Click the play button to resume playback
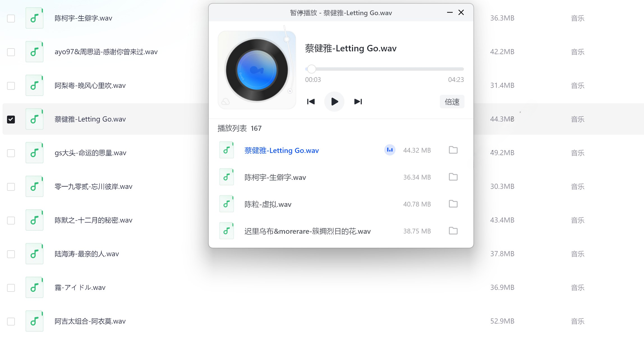The image size is (644, 337). click(x=335, y=101)
